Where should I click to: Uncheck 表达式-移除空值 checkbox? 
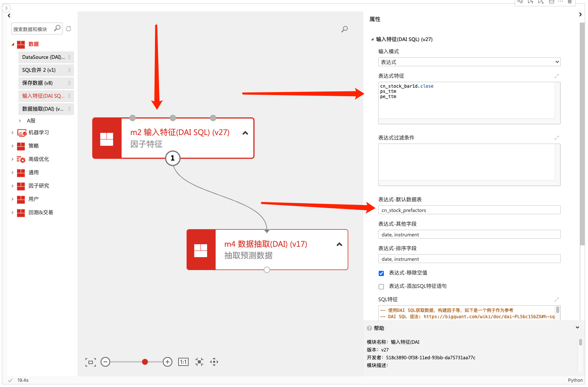pos(381,273)
